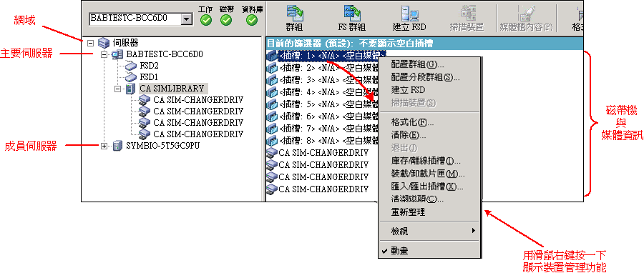644x273 pixels.
Task: Collapse the 伺服器 root tree node
Action: click(91, 43)
